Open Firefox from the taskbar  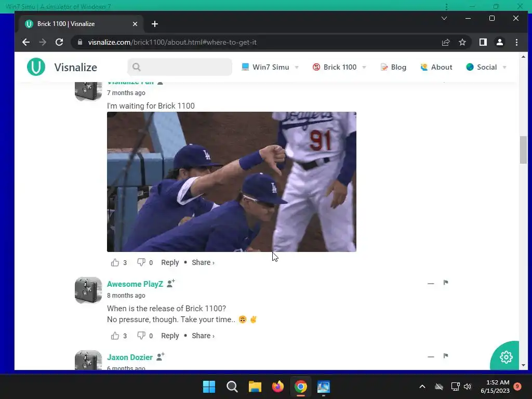point(278,387)
